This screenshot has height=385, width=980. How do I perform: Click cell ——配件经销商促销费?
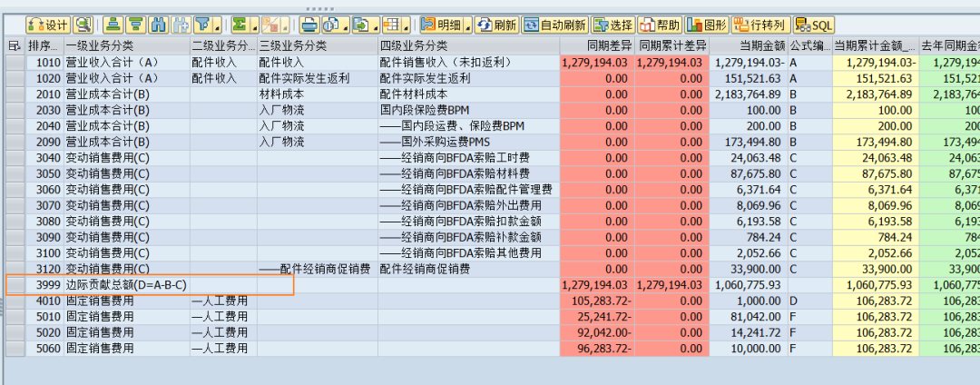318,269
